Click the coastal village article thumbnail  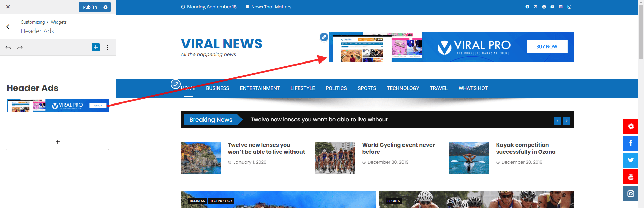(x=201, y=158)
